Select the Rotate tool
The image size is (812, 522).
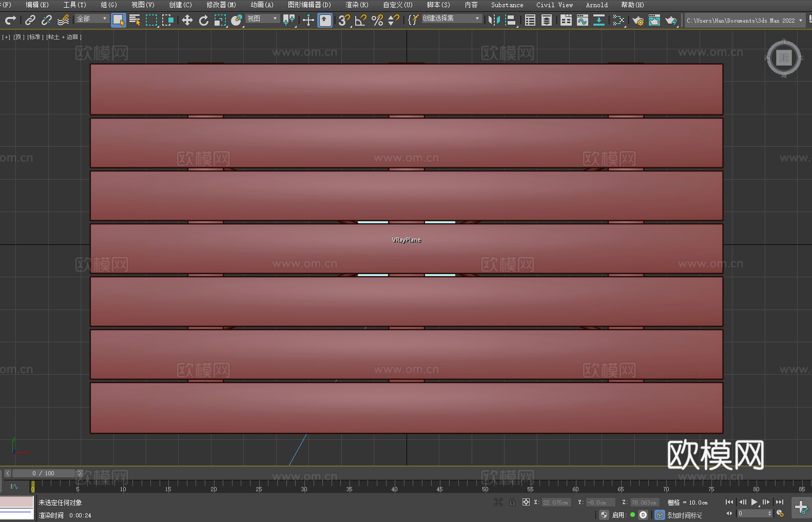204,20
